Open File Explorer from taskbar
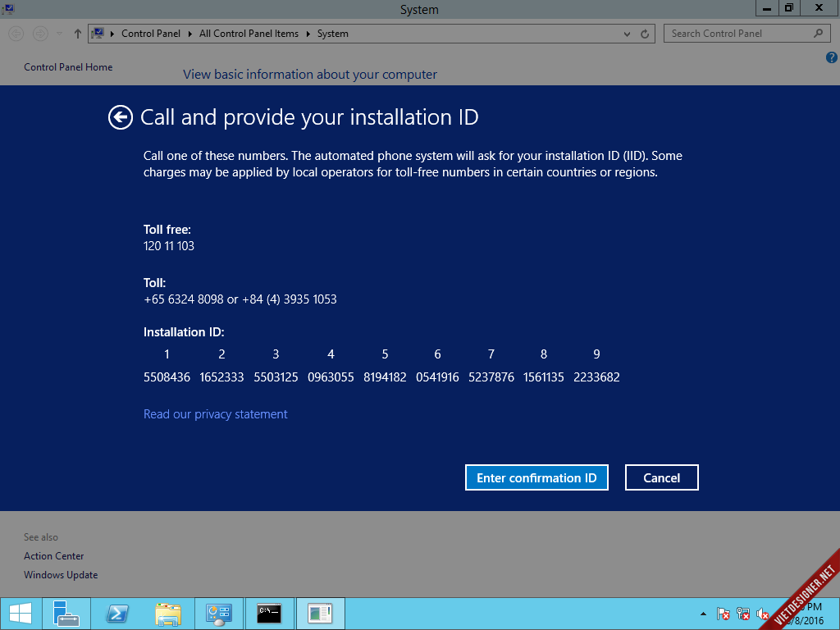Viewport: 840px width, 630px height. click(x=168, y=614)
